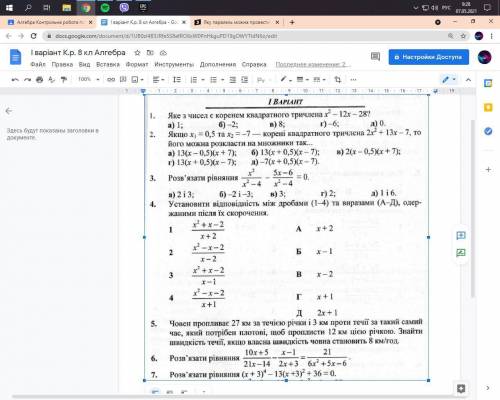
Task: Open line spacing options icon
Action: click(x=177, y=80)
